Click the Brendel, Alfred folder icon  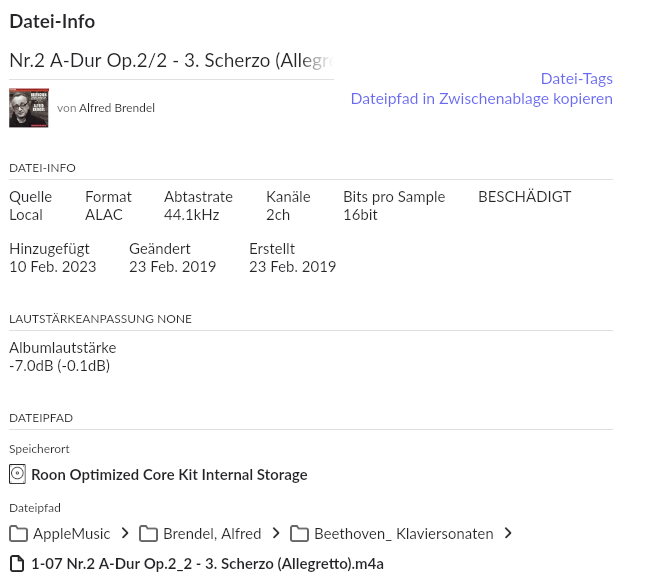point(148,534)
